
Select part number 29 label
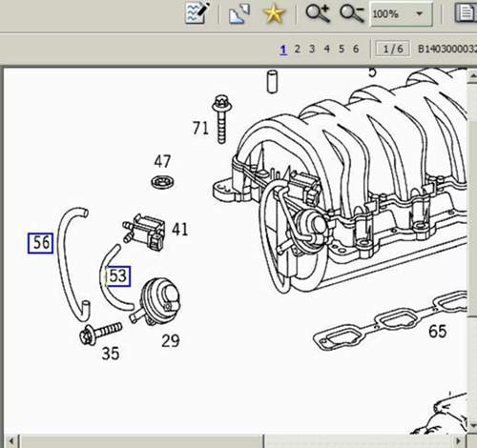(171, 341)
